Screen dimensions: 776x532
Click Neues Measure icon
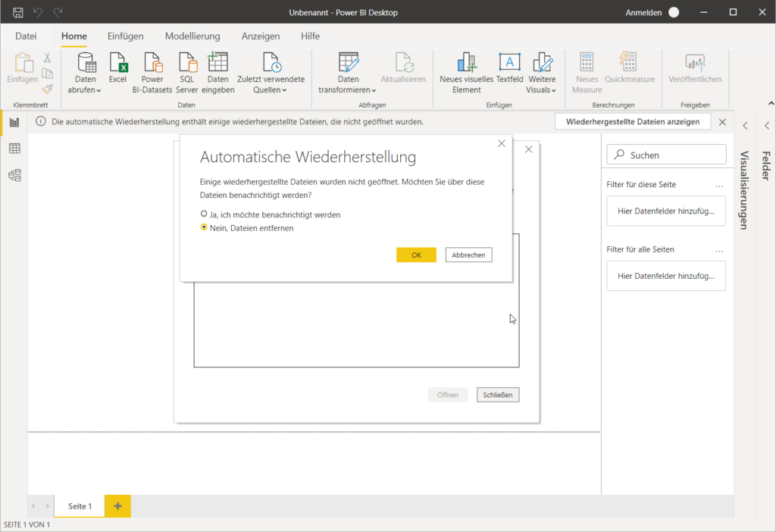pos(587,62)
